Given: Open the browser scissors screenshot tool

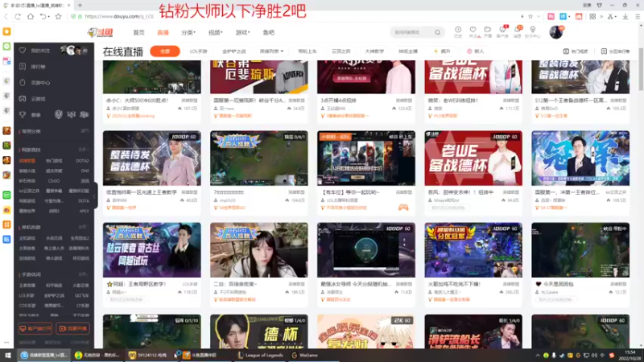Looking at the screenshot, I should [611, 16].
